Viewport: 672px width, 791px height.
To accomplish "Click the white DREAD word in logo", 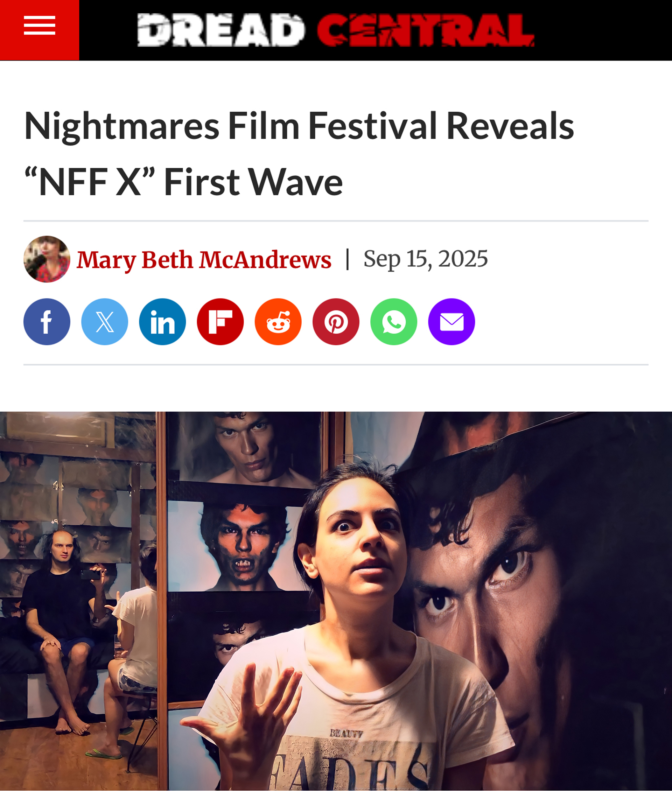I will (221, 30).
